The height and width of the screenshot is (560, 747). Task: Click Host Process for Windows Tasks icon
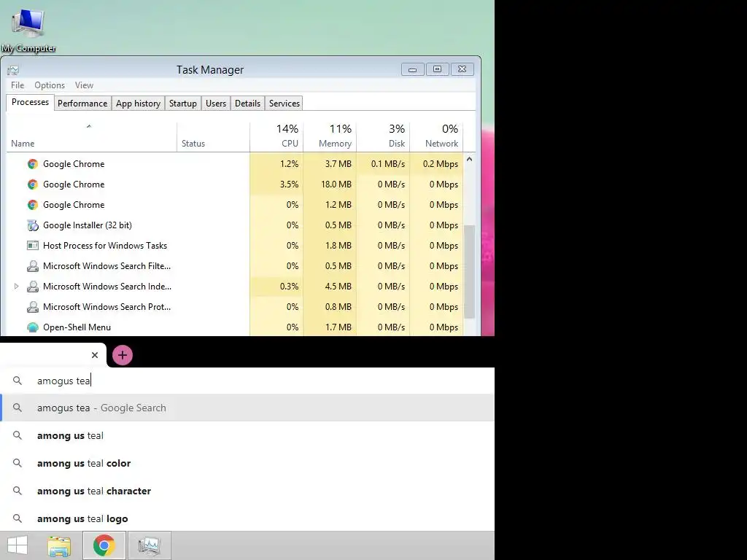coord(32,246)
